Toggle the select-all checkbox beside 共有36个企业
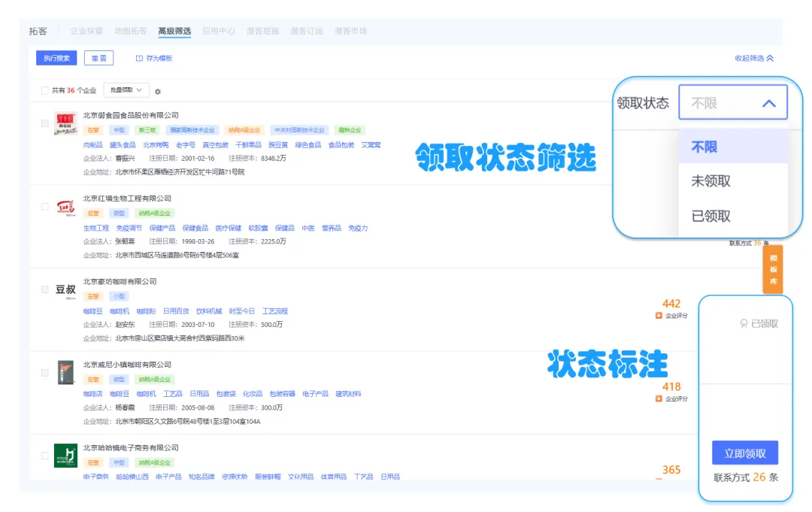The width and height of the screenshot is (812, 512). click(x=45, y=90)
